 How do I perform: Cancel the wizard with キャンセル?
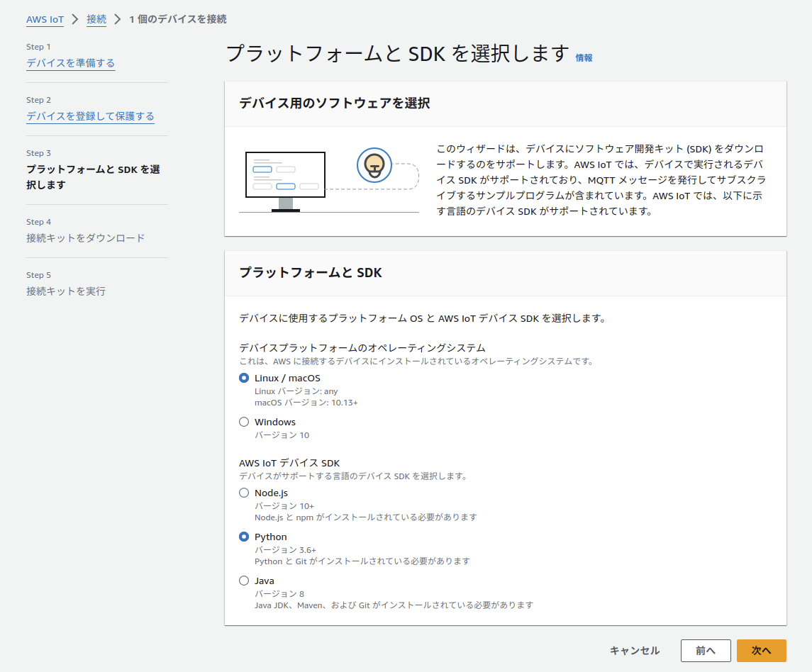click(634, 650)
